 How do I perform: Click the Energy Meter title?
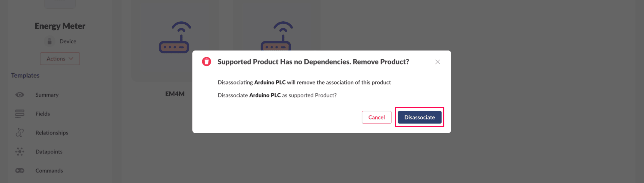(60, 26)
